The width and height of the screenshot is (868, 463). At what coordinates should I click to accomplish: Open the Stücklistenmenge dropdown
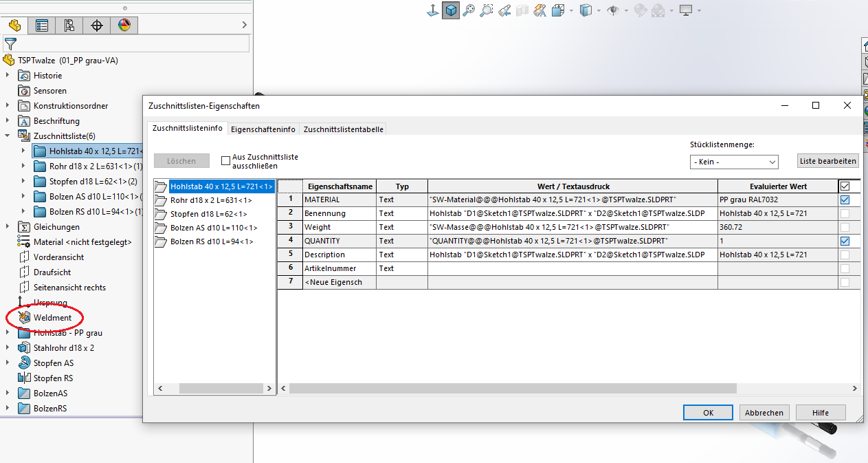click(x=734, y=162)
